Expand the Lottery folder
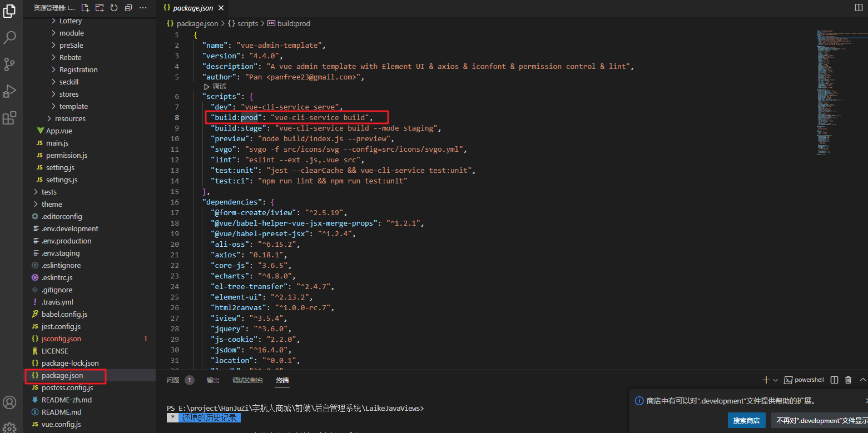The width and height of the screenshot is (868, 433). point(71,21)
